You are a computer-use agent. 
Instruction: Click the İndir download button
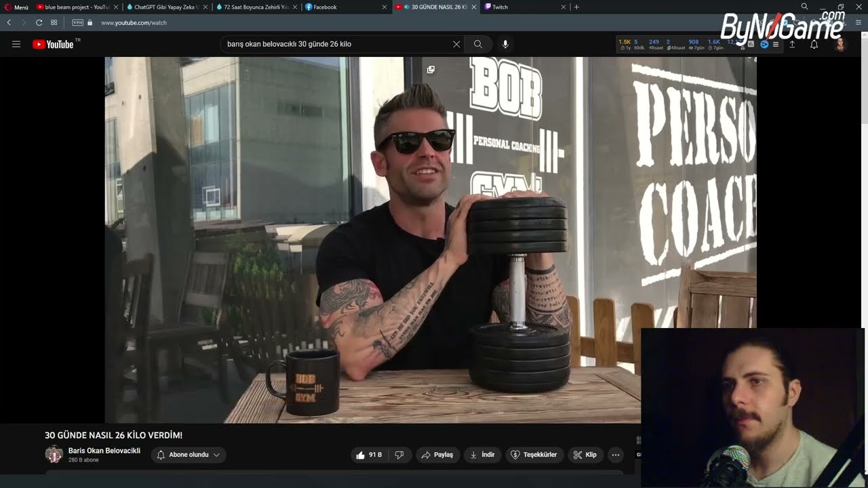coord(482,455)
